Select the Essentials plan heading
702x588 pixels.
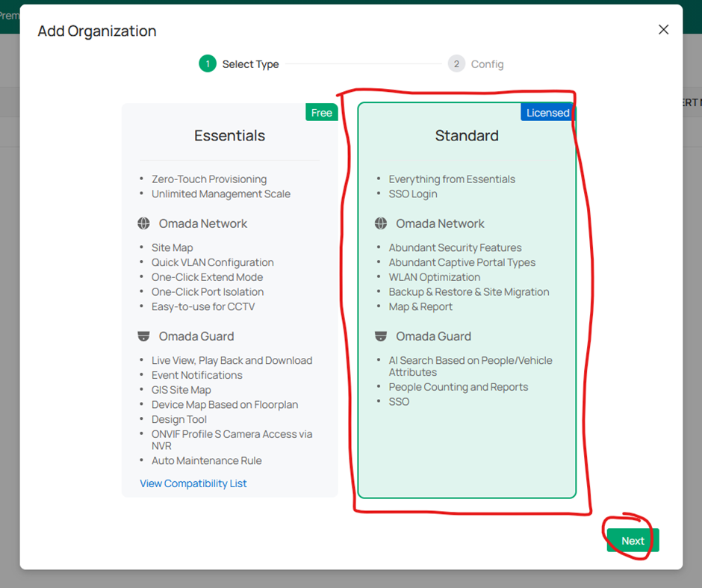click(229, 136)
